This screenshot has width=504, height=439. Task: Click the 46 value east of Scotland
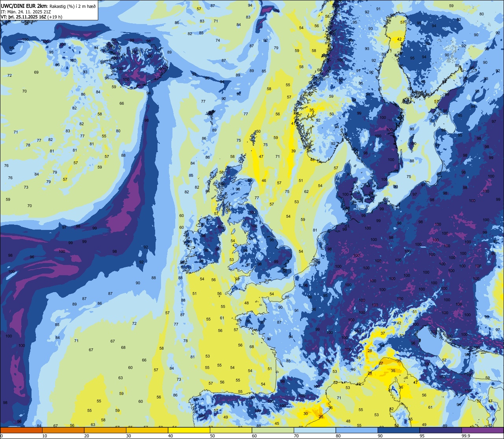264,181
